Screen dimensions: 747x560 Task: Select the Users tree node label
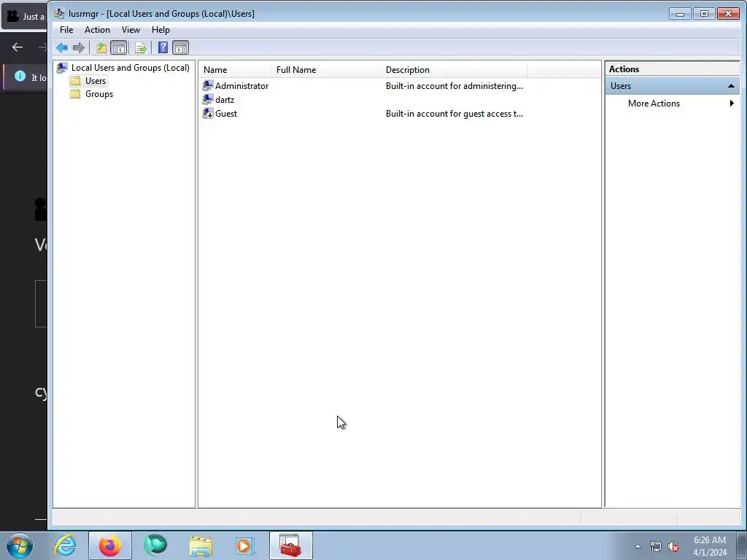(96, 81)
